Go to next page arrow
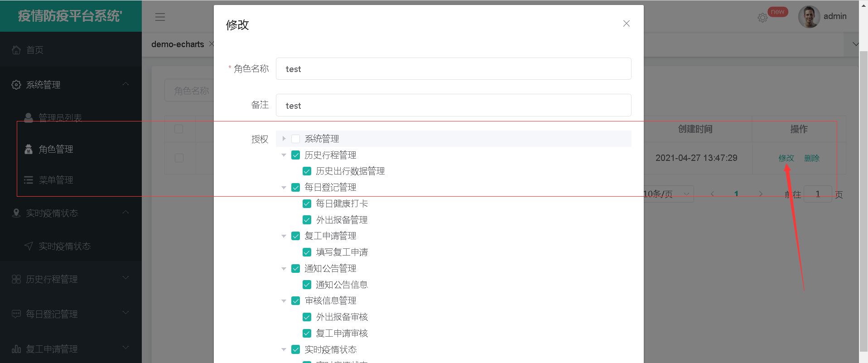The image size is (868, 363). [761, 194]
